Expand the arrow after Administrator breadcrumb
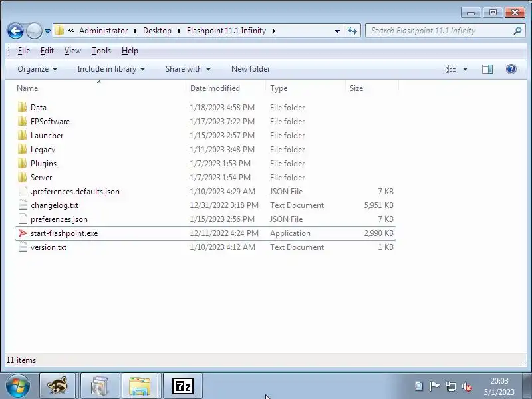The image size is (532, 399). click(x=136, y=31)
